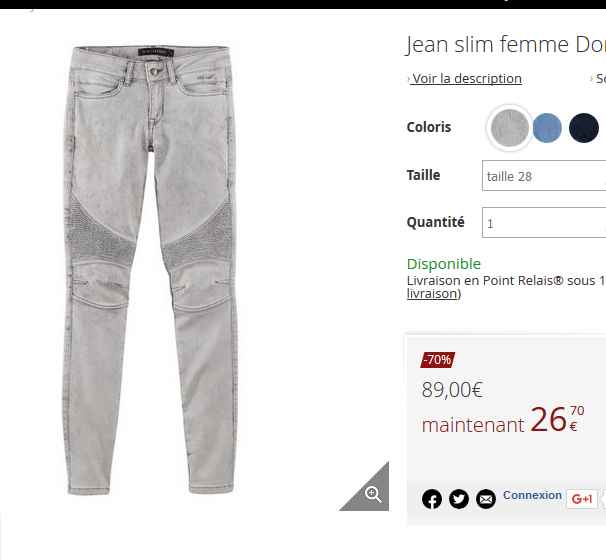The image size is (606, 560).
Task: Open Voir la description link
Action: (466, 78)
